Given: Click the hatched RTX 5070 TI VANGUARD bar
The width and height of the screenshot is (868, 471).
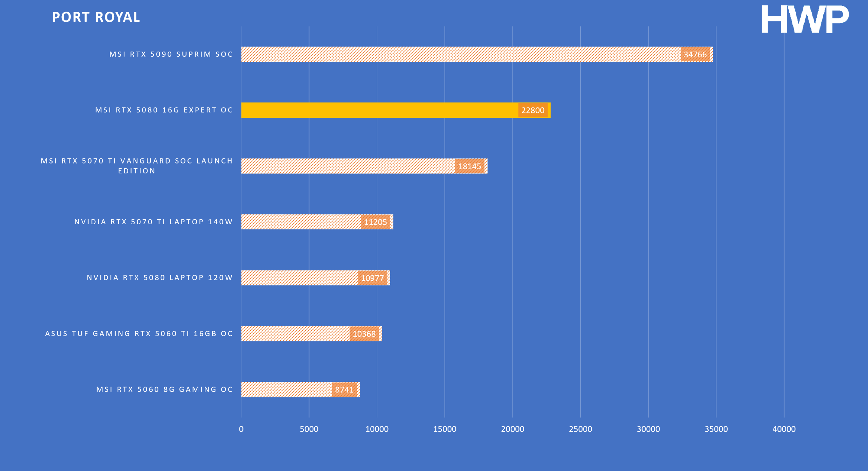Looking at the screenshot, I should coord(364,166).
